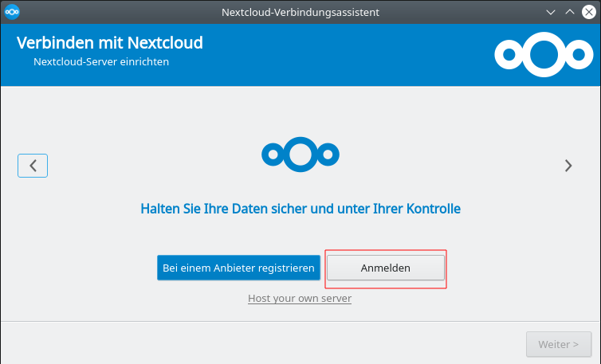Click the 'Nextcloud-Server einrichten' subtitle
Screen dimensions: 601x364
click(x=101, y=61)
